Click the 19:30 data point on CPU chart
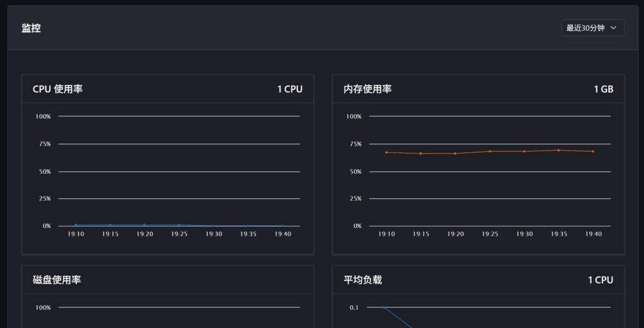The height and width of the screenshot is (328, 644). (214, 226)
